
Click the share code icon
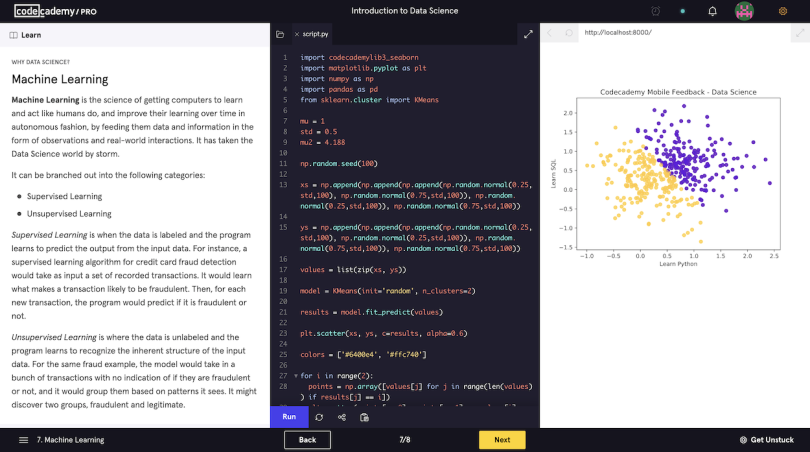coord(342,417)
